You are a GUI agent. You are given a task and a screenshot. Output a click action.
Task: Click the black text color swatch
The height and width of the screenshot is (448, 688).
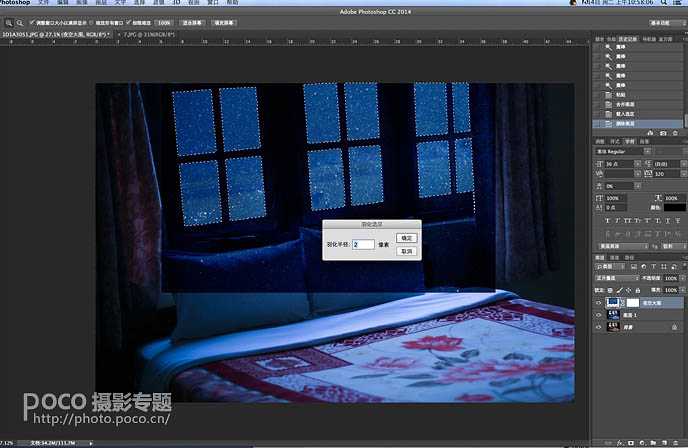point(675,208)
